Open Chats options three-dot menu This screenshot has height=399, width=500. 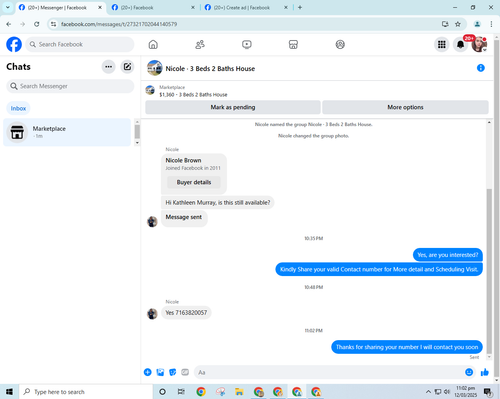(x=108, y=67)
